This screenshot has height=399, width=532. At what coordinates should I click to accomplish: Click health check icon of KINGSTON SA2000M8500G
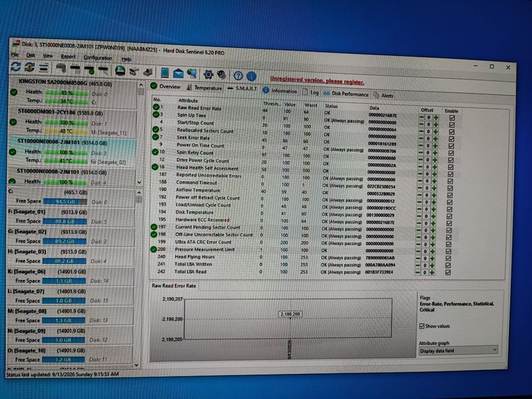click(x=14, y=92)
